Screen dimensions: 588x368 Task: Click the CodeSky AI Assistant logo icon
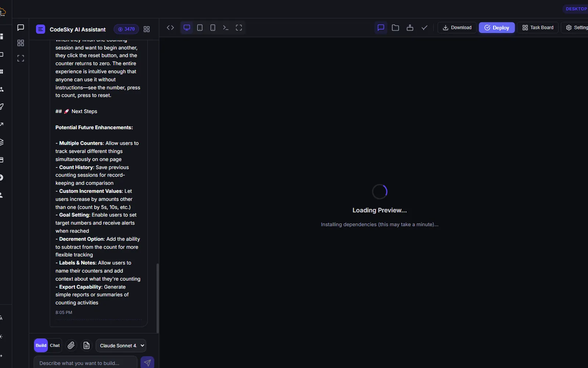[x=40, y=29]
